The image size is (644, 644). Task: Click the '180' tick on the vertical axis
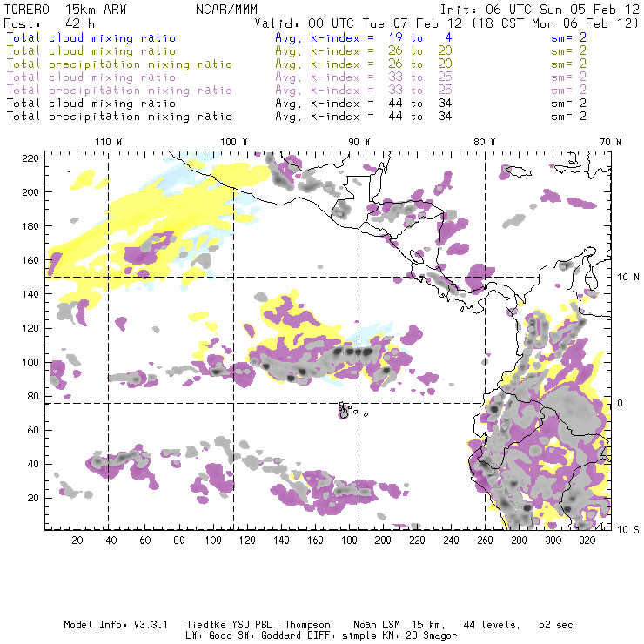tap(30, 226)
